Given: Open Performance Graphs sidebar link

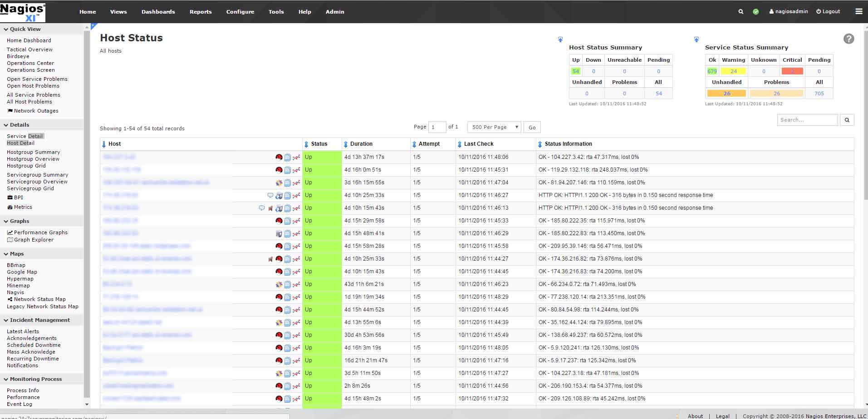Looking at the screenshot, I should (37, 232).
